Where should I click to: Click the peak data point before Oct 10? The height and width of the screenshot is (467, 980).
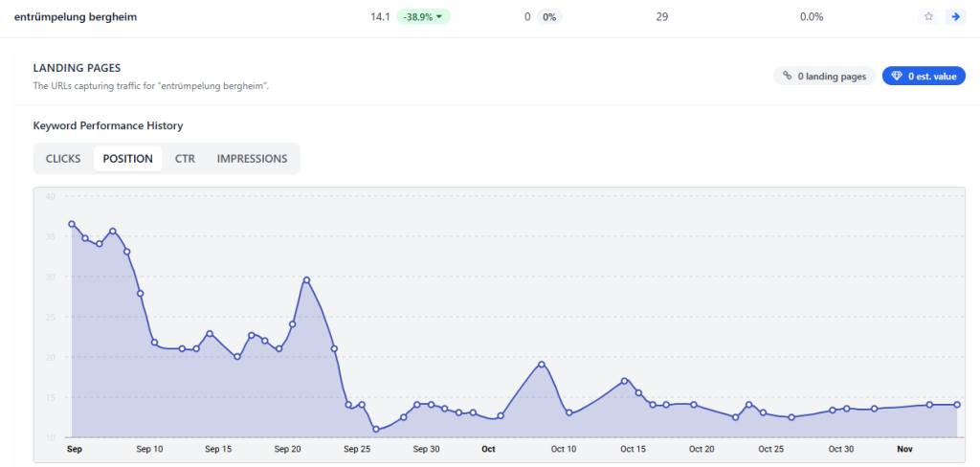pyautogui.click(x=542, y=364)
